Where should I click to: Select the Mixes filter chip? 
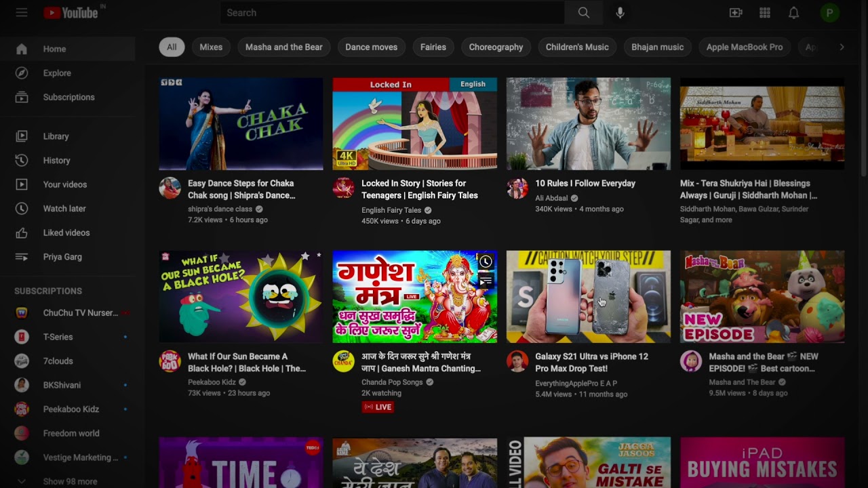click(x=211, y=47)
